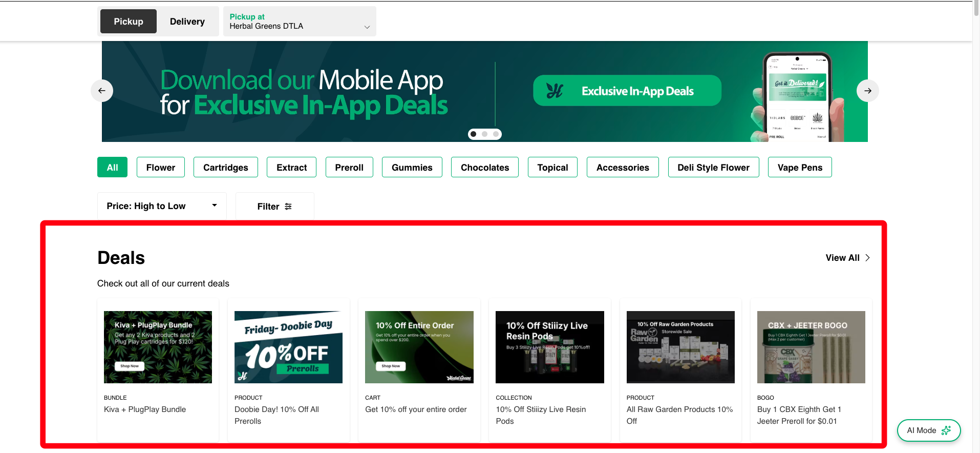Expand the Pickup at Herbal Greens DTLA dropdown
The width and height of the screenshot is (980, 453).
tap(300, 22)
